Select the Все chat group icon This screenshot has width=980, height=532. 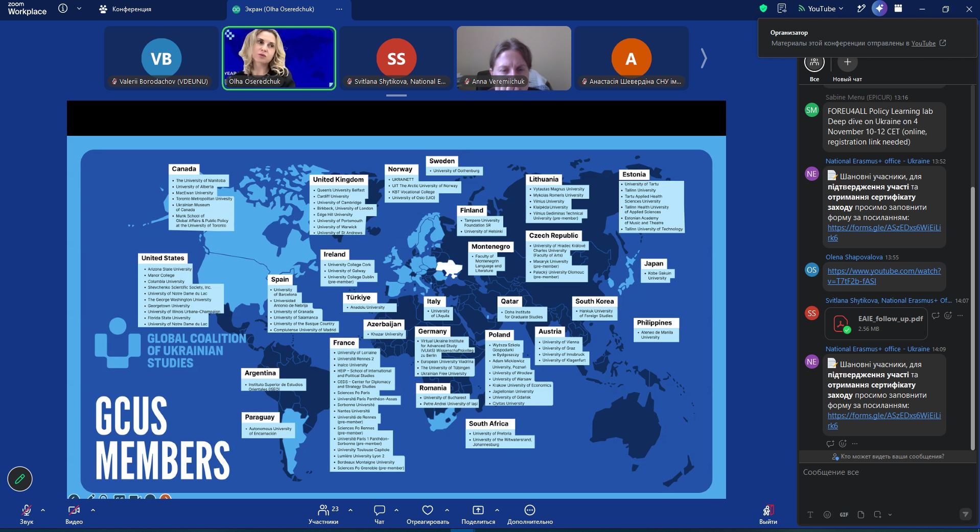click(x=814, y=62)
